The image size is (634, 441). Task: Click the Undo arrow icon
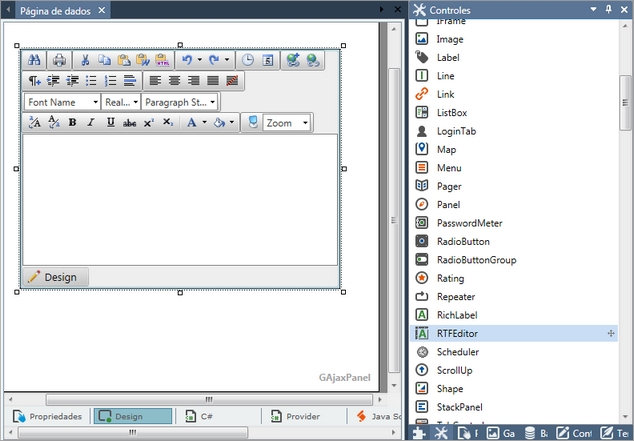(187, 60)
